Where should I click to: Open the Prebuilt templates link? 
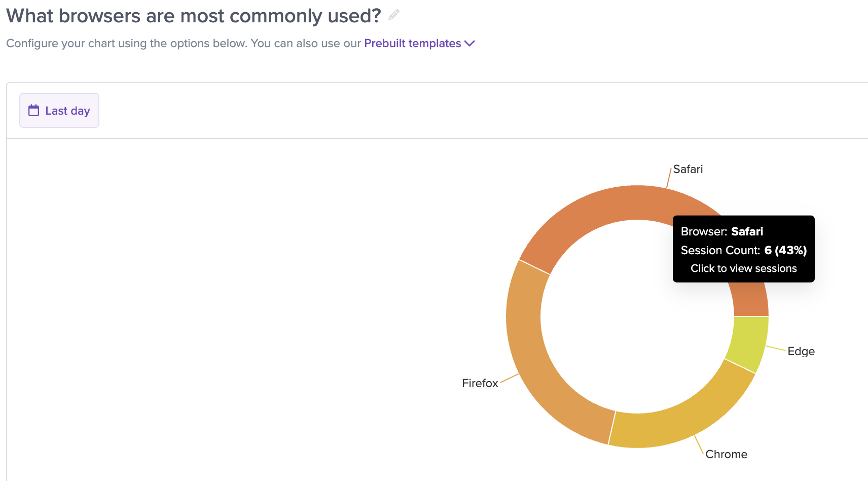(x=412, y=44)
